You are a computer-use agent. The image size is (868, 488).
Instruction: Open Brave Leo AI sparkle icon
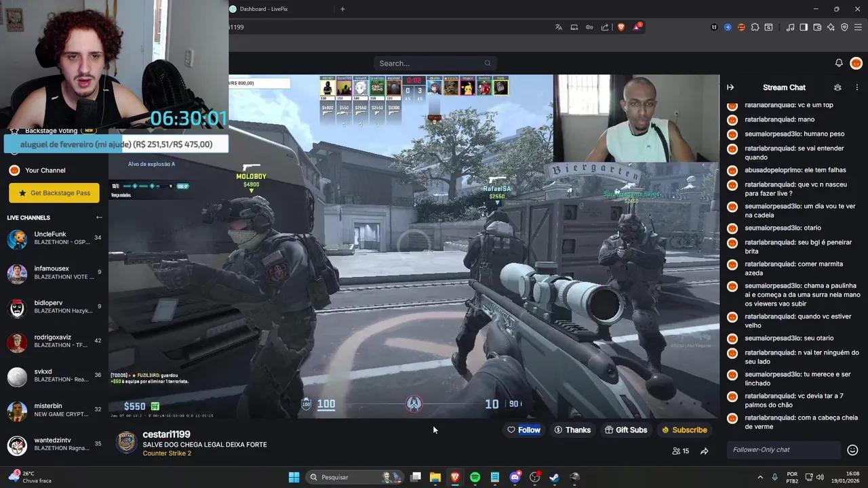[x=831, y=27]
